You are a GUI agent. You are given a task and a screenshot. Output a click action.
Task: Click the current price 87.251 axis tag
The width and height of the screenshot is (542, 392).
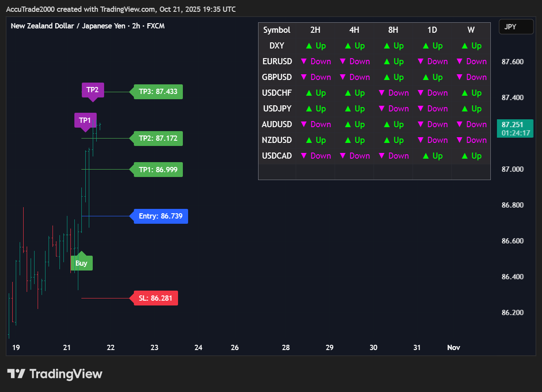[x=515, y=128]
